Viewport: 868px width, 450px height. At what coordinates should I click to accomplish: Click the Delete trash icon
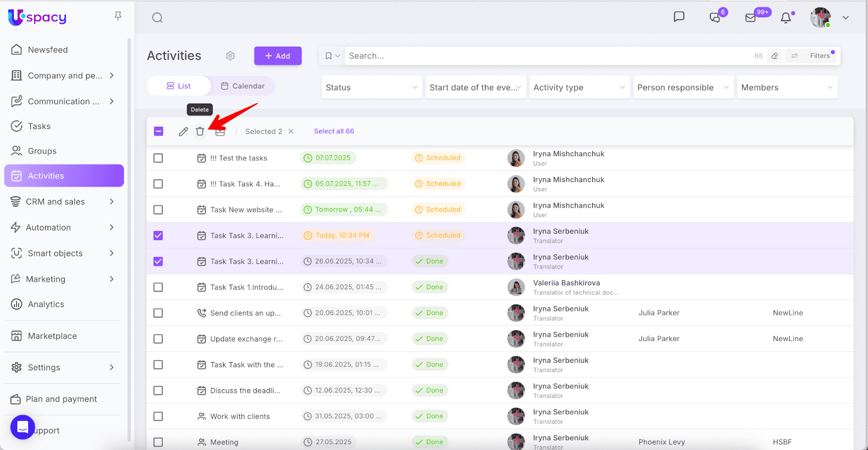(200, 131)
